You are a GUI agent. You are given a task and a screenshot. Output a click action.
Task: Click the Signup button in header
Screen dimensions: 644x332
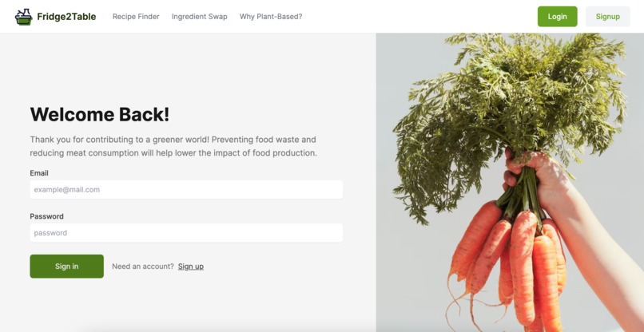(x=607, y=17)
